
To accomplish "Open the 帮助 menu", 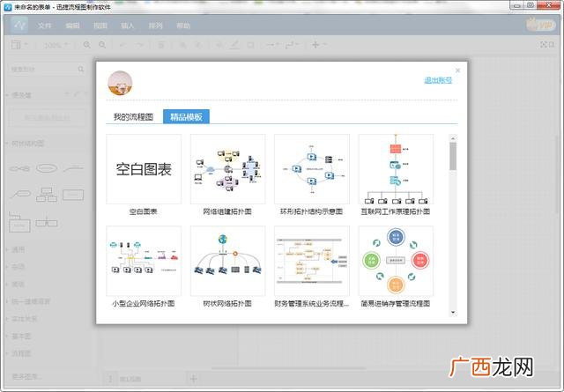I will (x=183, y=26).
